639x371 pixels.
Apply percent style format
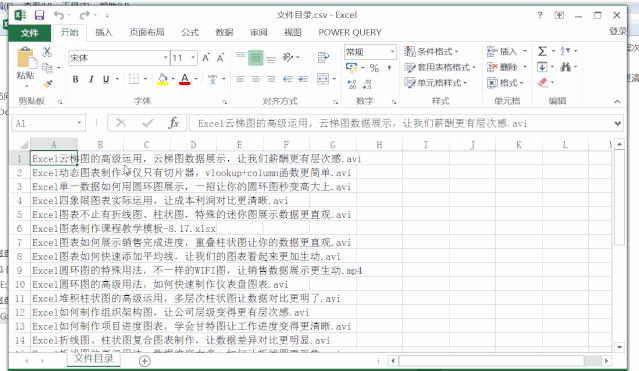click(374, 68)
